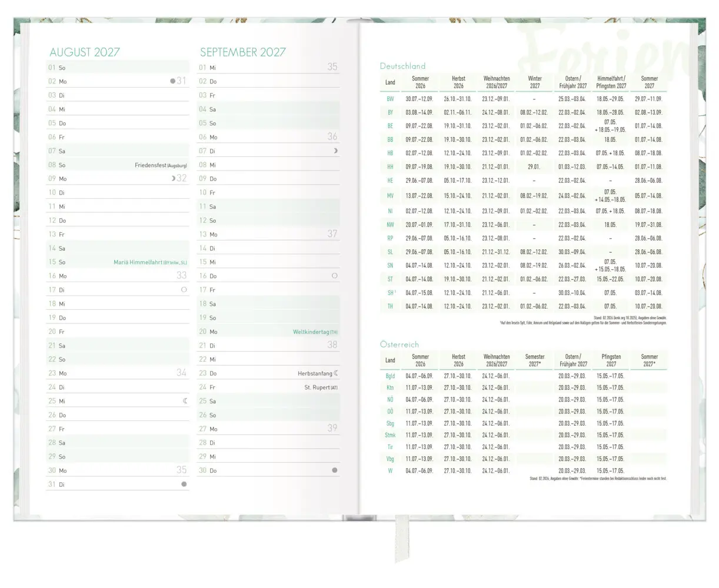
Task: Click the Mariä Himmelfahrt holiday entry
Action: 150,262
